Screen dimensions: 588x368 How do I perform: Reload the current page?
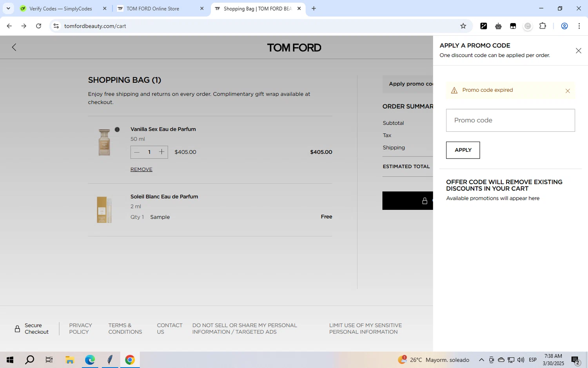coord(38,26)
